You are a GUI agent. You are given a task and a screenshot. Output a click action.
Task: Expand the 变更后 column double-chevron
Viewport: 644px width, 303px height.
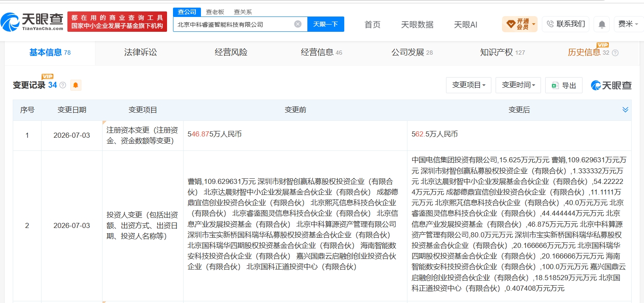625,110
